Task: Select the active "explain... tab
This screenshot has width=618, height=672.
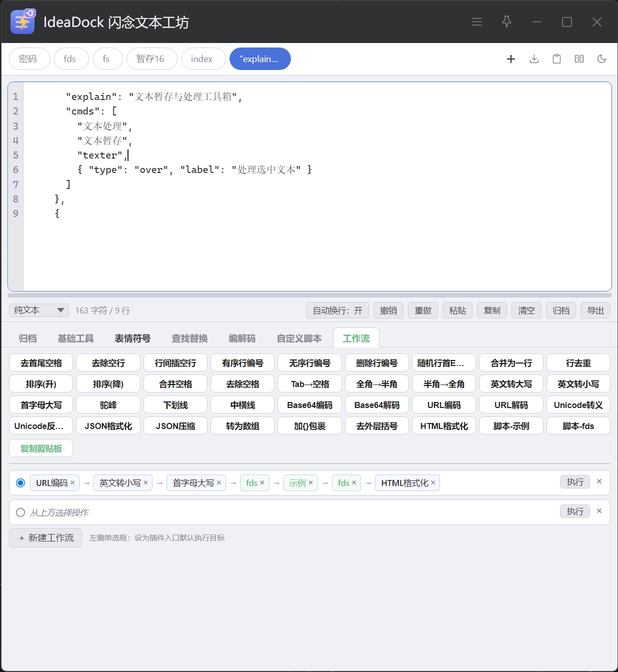Action: click(x=259, y=59)
